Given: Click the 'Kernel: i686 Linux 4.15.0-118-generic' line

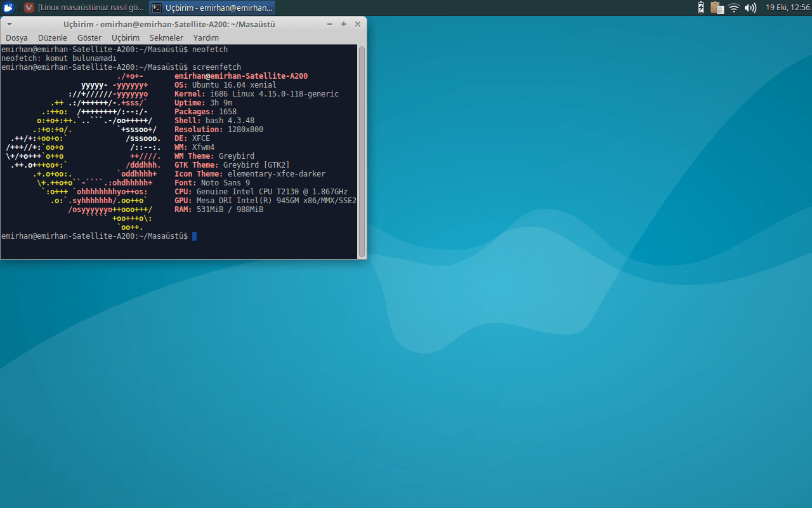Looking at the screenshot, I should point(256,94).
